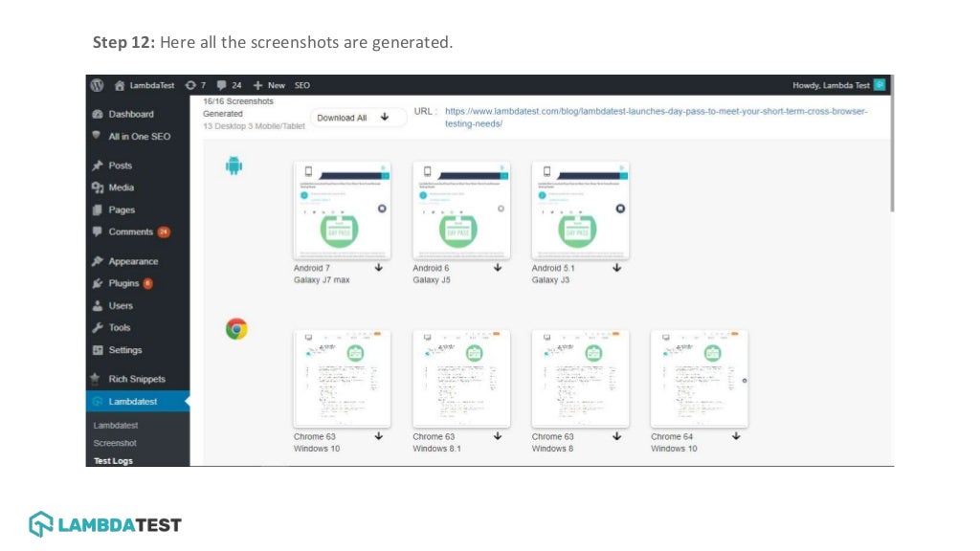Open the Android 5.1 Galaxy J3 thumbnail
This screenshot has height=551, width=980.
click(x=580, y=210)
